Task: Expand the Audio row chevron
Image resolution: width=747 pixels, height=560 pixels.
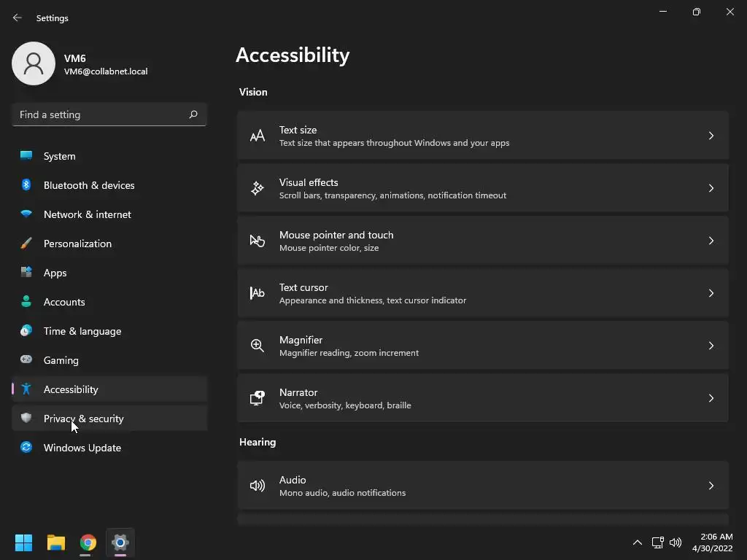Action: coord(711,486)
